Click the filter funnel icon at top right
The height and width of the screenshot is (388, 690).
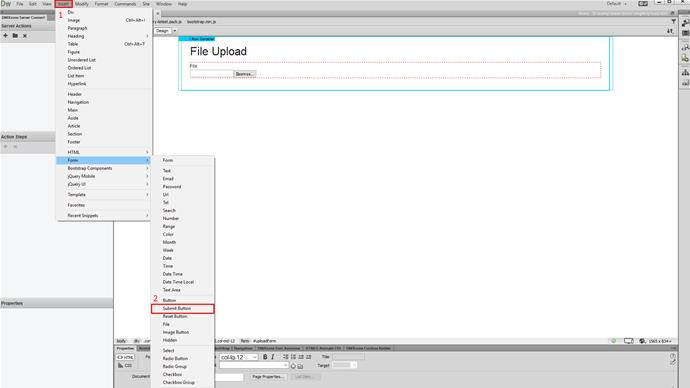click(x=673, y=21)
